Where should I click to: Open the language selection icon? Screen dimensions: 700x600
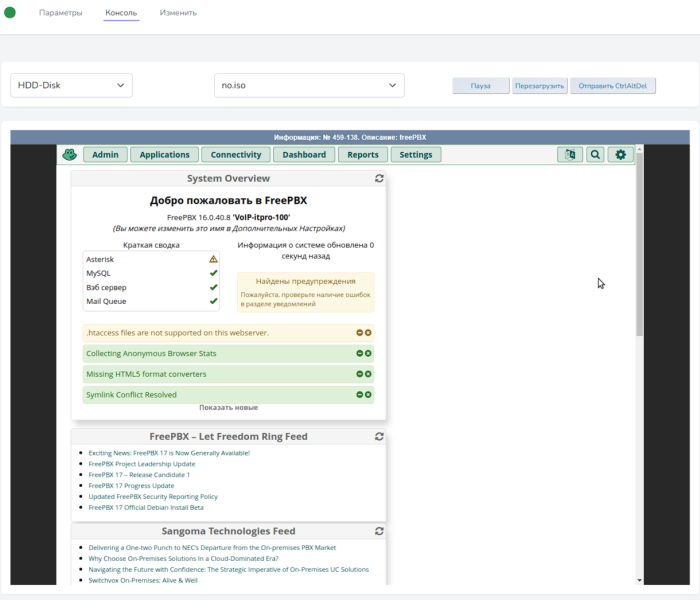(570, 155)
